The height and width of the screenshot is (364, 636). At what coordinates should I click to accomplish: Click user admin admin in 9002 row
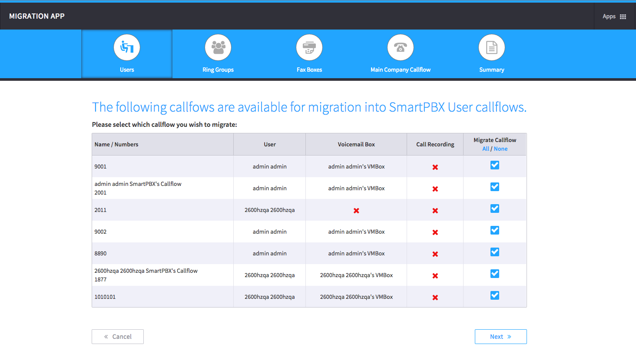click(x=270, y=232)
